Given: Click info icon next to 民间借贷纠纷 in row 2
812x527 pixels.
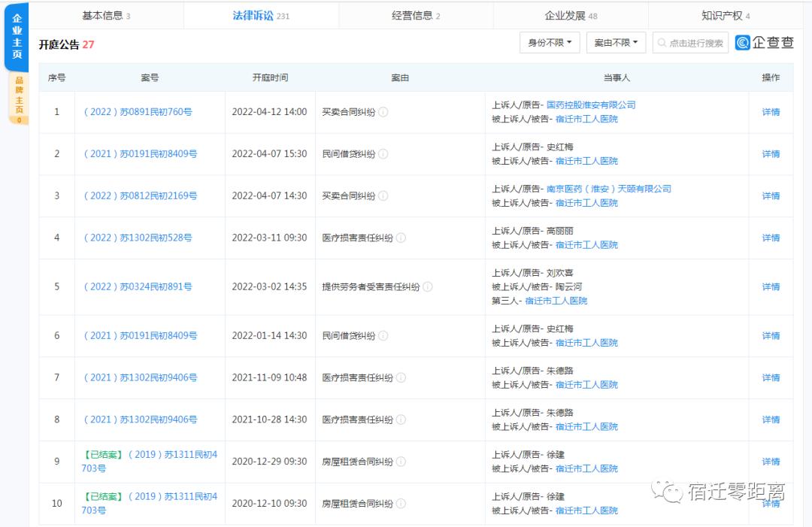Looking at the screenshot, I should tap(383, 154).
